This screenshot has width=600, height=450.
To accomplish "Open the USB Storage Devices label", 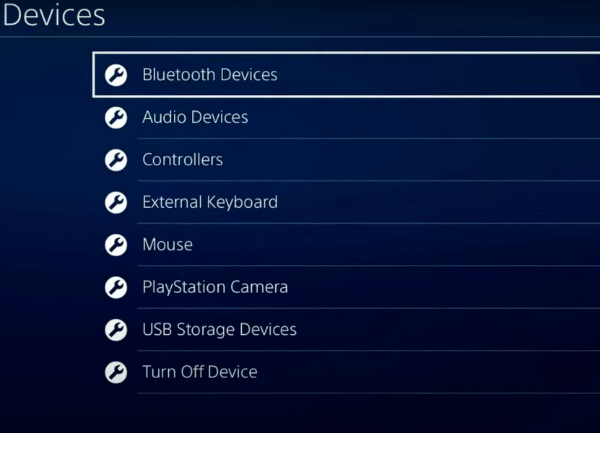I will 220,329.
